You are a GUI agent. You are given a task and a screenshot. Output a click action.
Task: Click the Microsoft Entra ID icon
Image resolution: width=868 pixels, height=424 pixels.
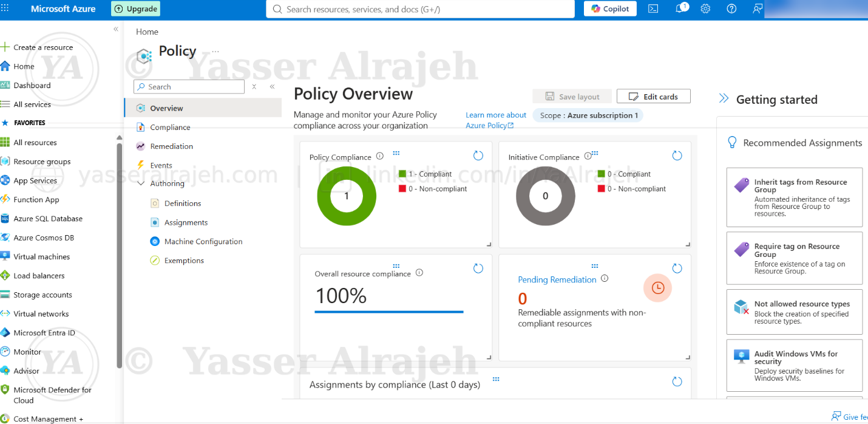click(5, 333)
